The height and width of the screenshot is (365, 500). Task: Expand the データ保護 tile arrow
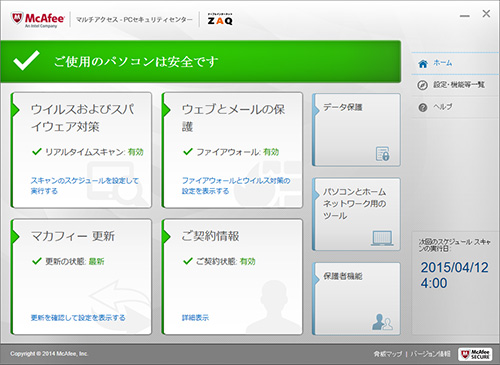[316, 110]
